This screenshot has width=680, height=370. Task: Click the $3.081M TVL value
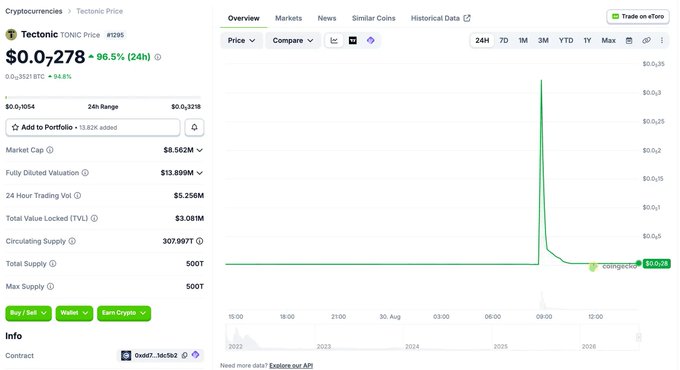[x=190, y=218]
